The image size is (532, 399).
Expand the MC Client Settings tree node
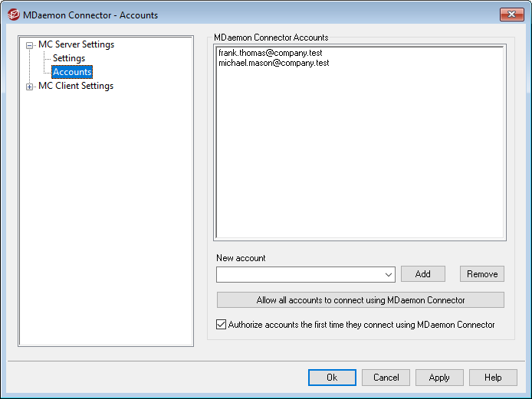coord(30,87)
